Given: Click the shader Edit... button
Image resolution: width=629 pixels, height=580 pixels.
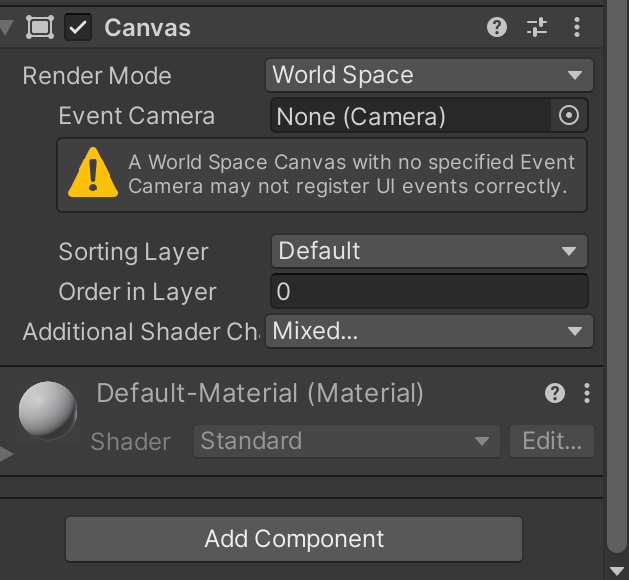Looking at the screenshot, I should pos(552,441).
